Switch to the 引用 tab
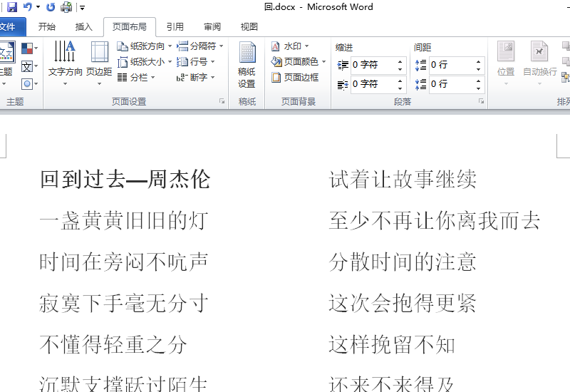The height and width of the screenshot is (392, 570). pyautogui.click(x=175, y=27)
